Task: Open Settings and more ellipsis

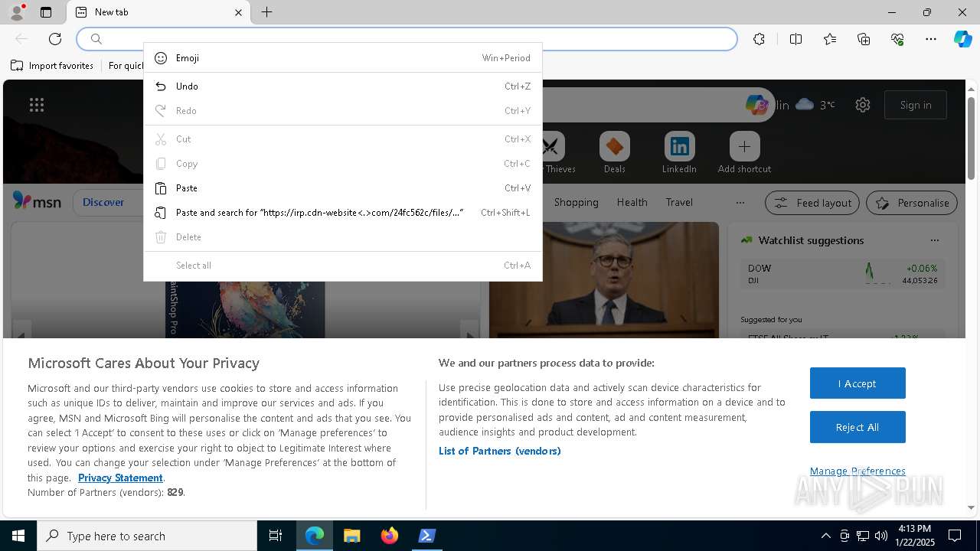Action: pos(931,39)
